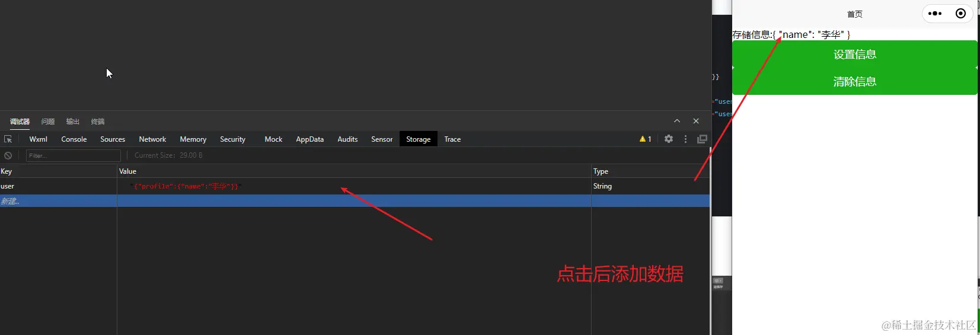Click the 清除信息 button

click(x=854, y=82)
